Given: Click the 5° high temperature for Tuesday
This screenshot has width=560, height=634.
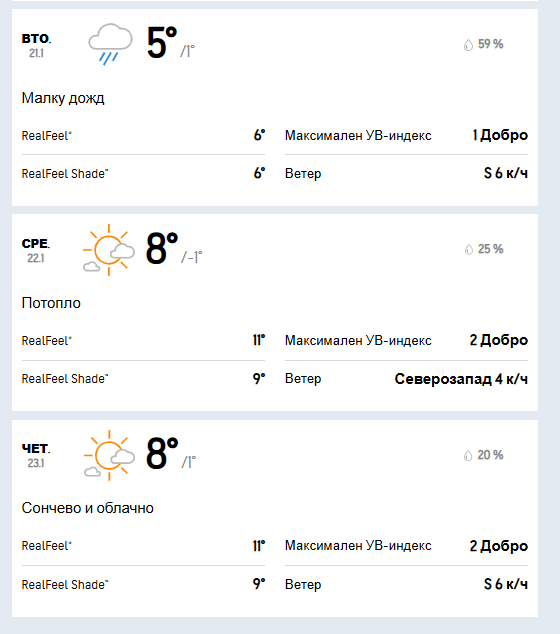Looking at the screenshot, I should [x=162, y=42].
